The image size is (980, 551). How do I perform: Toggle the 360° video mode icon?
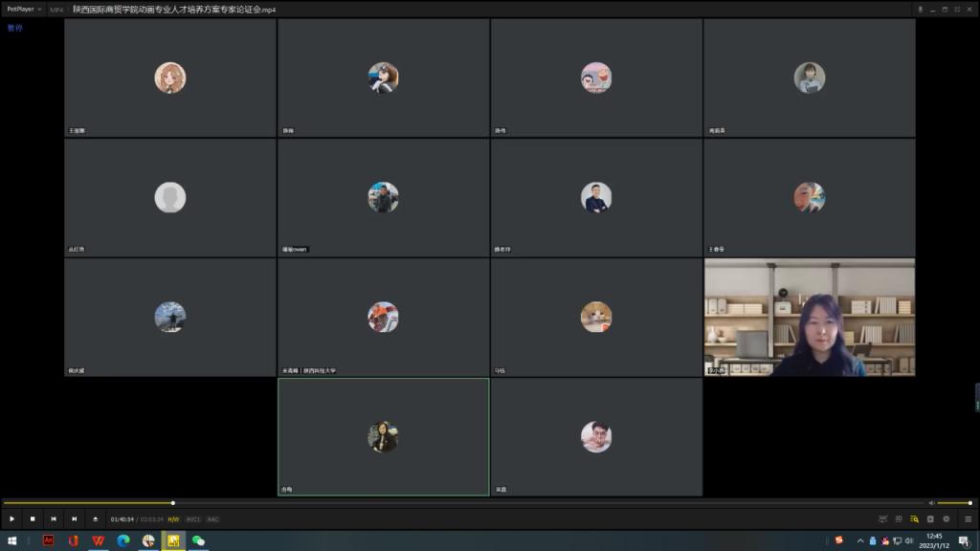pyautogui.click(x=882, y=518)
